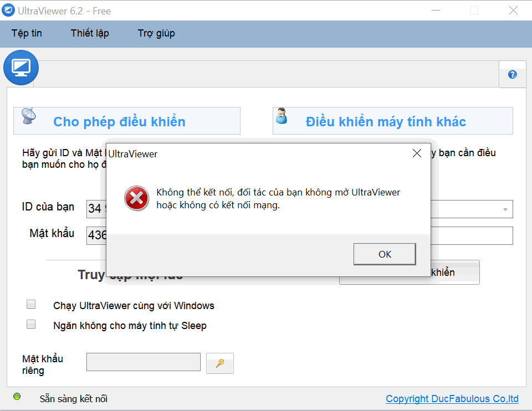Click the Cho phép điều khiển header

coord(127,121)
